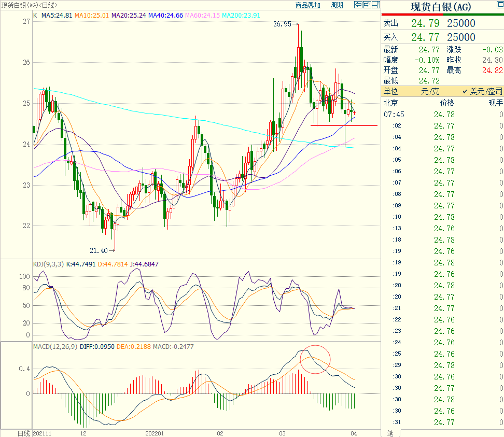Image resolution: width=504 pixels, height=437 pixels.
Task: Switch unit to 元/克
Action: tap(430, 91)
